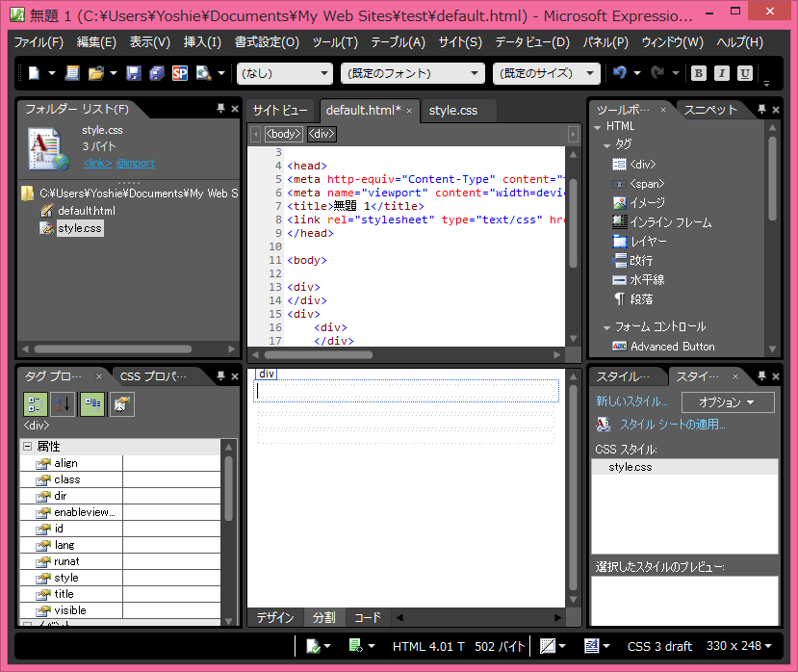Viewport: 798px width, 672px height.
Task: Click the Save icon in the toolbar
Action: tap(133, 73)
